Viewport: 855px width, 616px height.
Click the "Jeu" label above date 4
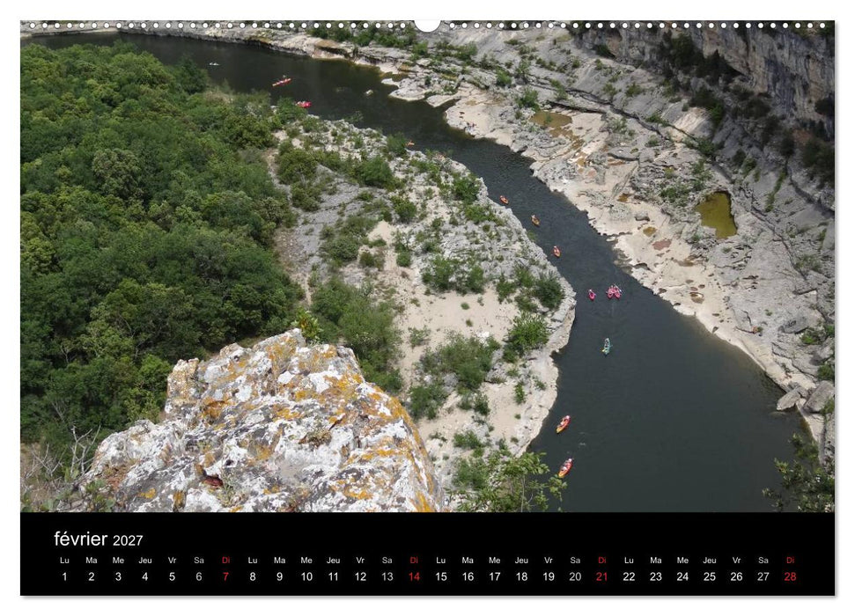click(x=145, y=561)
